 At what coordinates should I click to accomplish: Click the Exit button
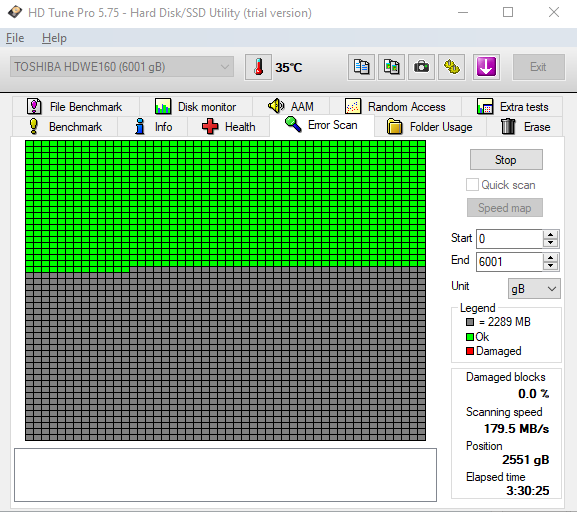click(538, 67)
